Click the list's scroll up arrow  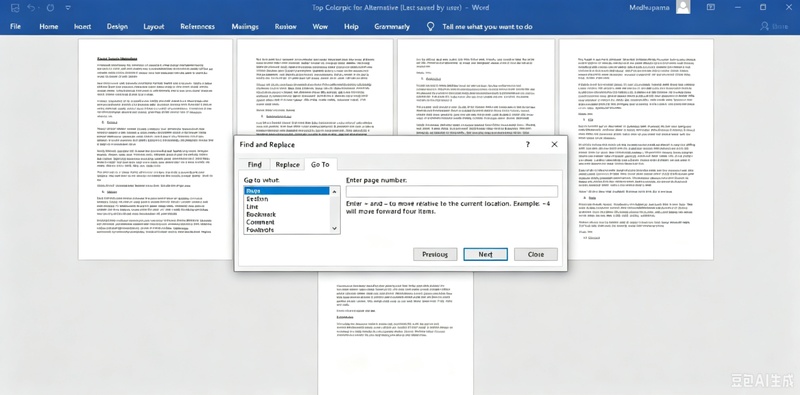335,191
